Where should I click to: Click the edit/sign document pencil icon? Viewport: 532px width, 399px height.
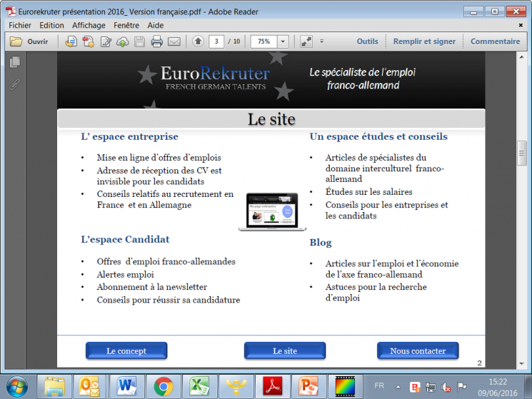click(106, 41)
